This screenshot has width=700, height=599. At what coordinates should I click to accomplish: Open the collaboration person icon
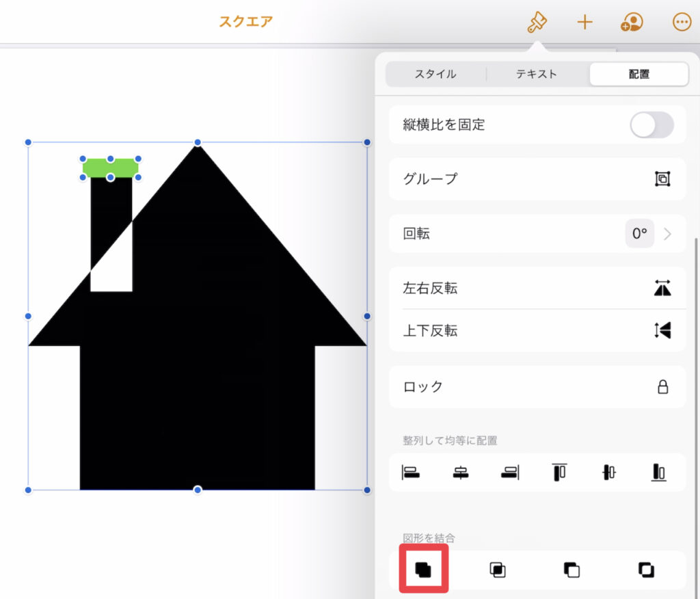coord(632,22)
